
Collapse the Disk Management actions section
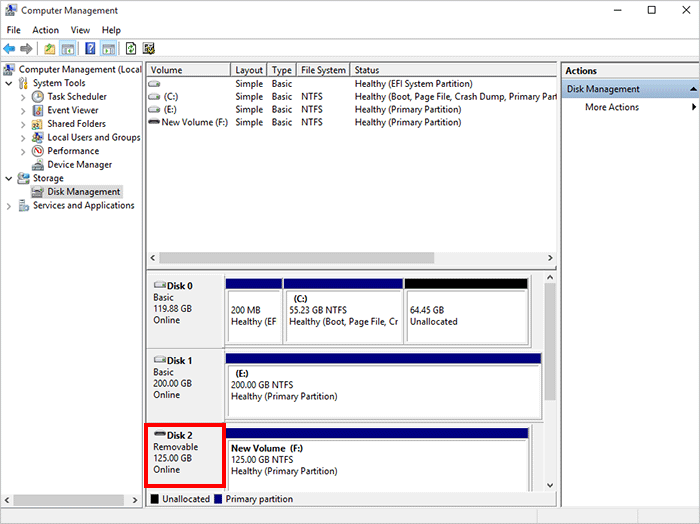693,89
